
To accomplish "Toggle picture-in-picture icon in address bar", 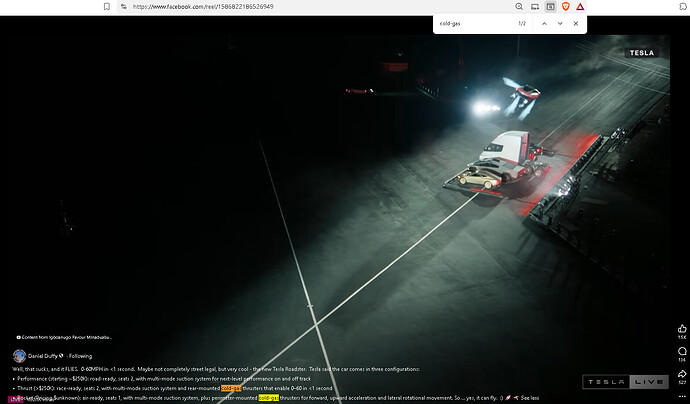I will 550,7.
